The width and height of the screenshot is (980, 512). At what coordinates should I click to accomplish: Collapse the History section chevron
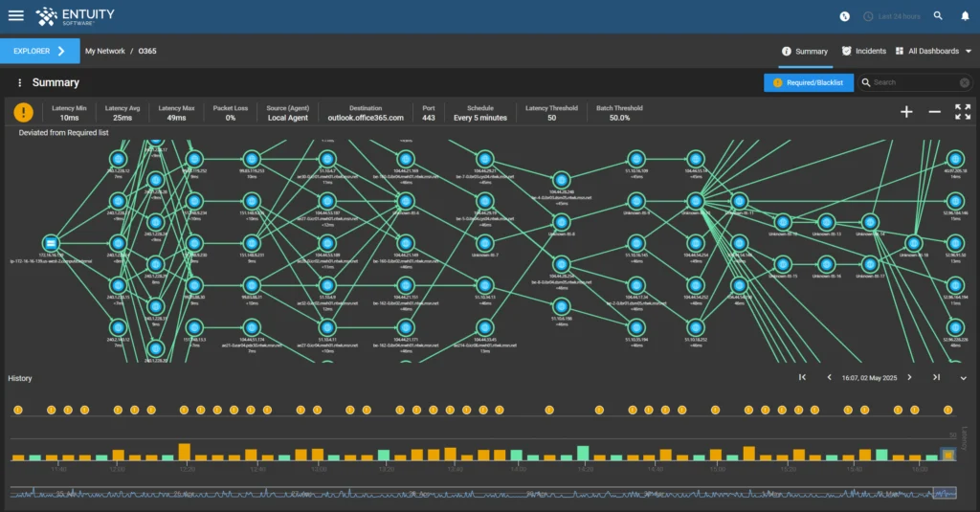click(x=963, y=378)
